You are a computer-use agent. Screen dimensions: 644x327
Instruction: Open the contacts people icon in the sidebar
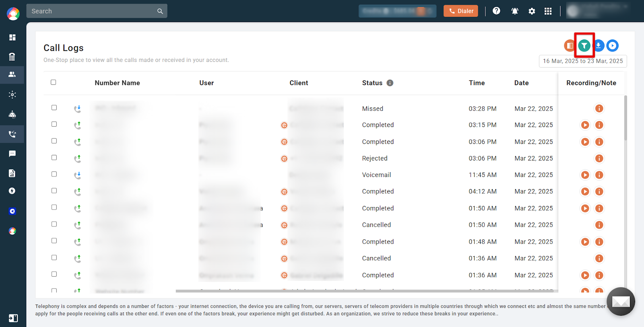point(12,74)
